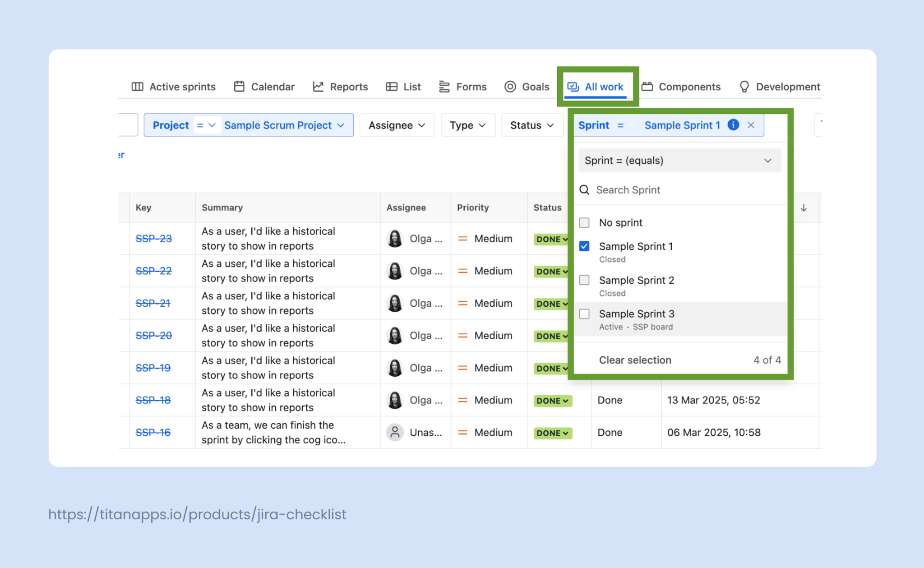Switch to the Calendar tab
This screenshot has height=568, width=924.
[264, 87]
